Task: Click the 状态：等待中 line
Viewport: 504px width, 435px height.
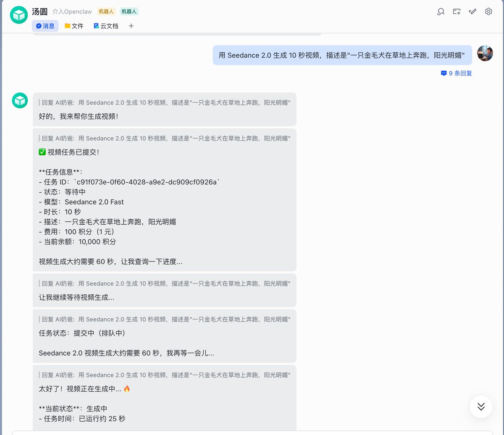Action: coord(62,192)
